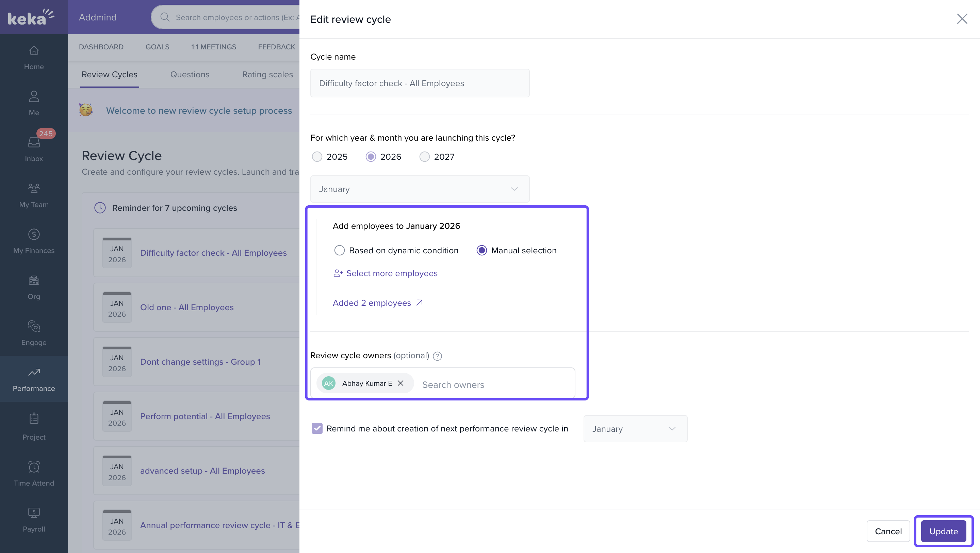Open the GOALS menu tab
This screenshot has height=553, width=980.
coord(157,47)
